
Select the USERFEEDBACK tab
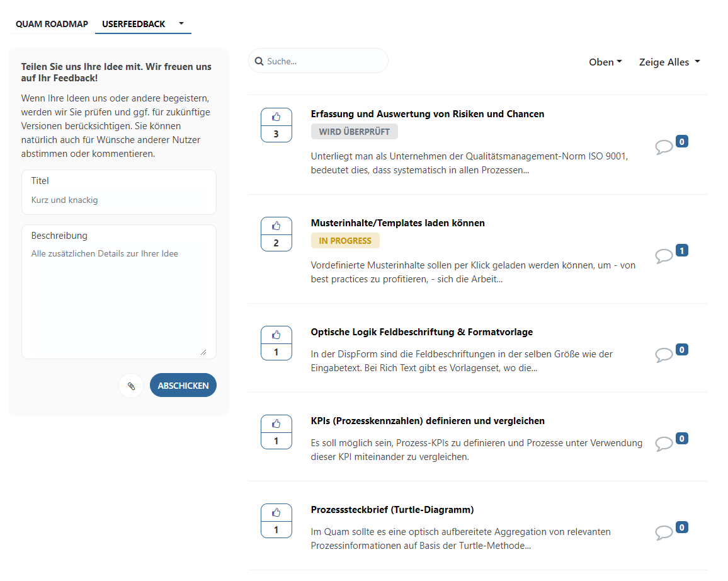(134, 24)
